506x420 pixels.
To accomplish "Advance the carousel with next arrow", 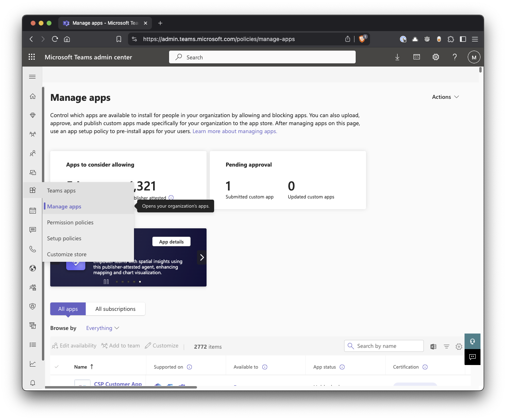I will tap(202, 257).
